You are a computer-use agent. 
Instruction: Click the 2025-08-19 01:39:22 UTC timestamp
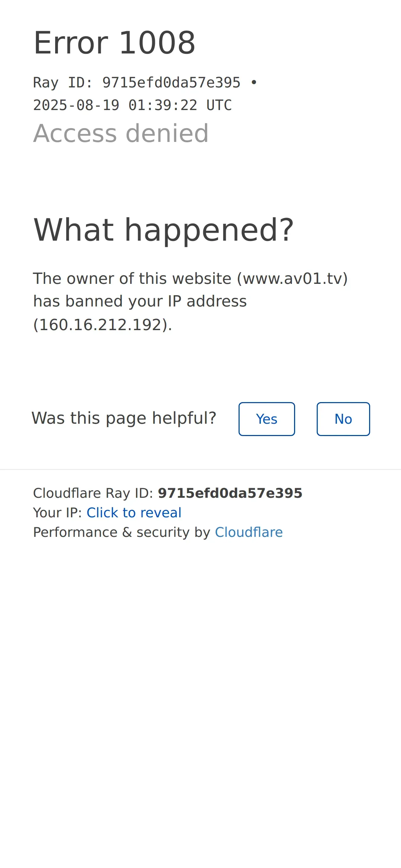pyautogui.click(x=132, y=105)
